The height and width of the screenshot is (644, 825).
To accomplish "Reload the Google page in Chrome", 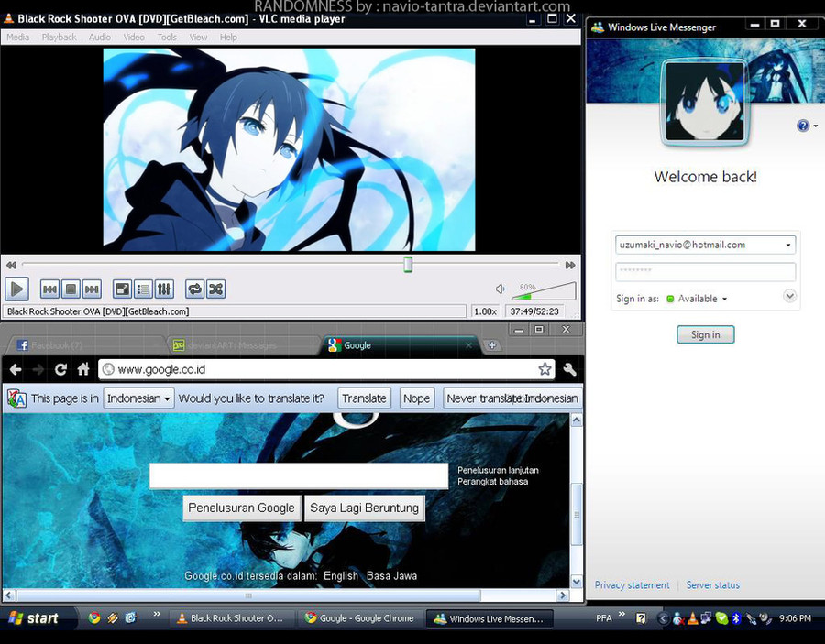I will coord(60,369).
